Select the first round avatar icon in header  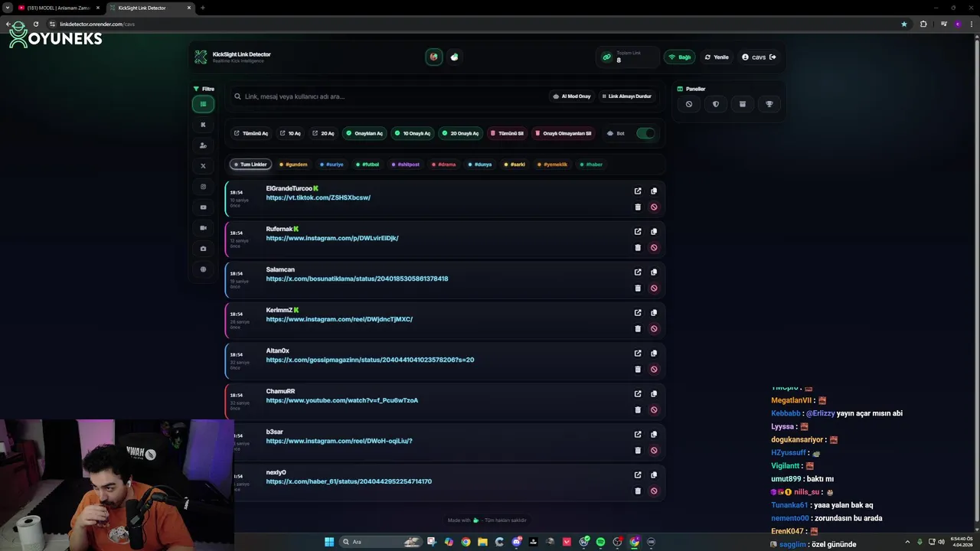click(x=434, y=57)
